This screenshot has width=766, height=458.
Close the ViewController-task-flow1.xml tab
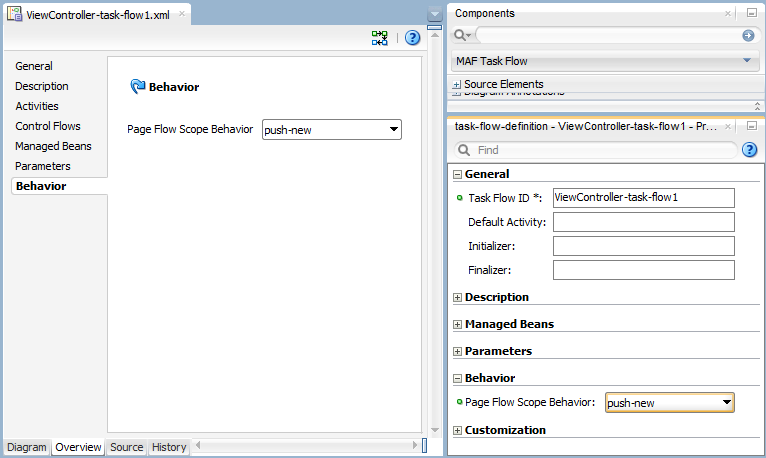[182, 14]
